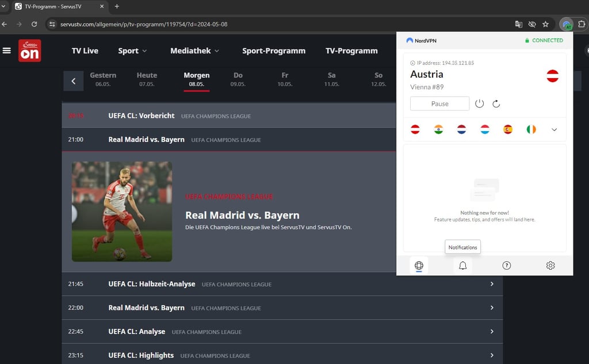The image size is (589, 364).
Task: Open the NordVPN extension icon in toolbar
Action: 567,25
